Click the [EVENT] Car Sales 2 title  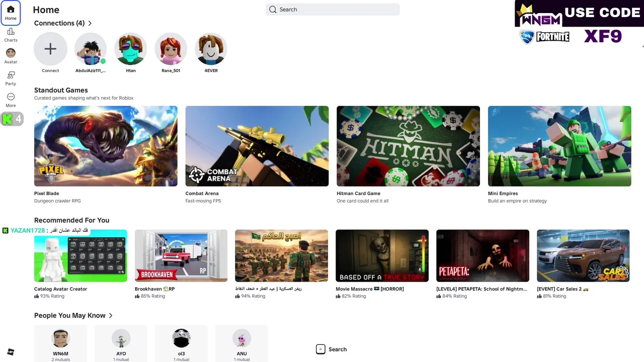[562, 289]
